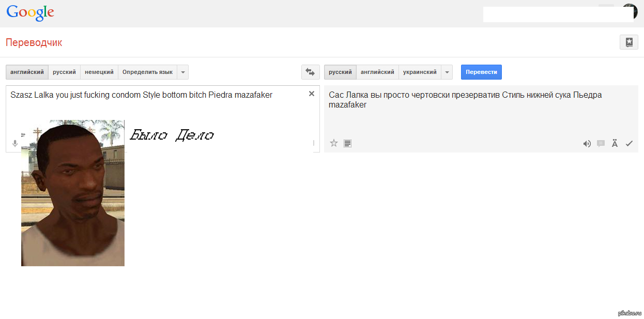644x319 pixels.
Task: Expand the target language dropdown arrow
Action: [447, 72]
